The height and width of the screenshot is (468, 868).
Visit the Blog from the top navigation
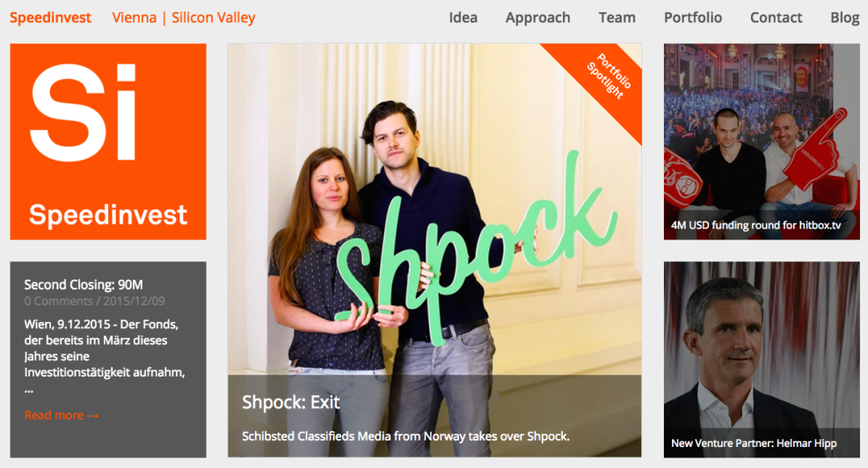tap(844, 18)
